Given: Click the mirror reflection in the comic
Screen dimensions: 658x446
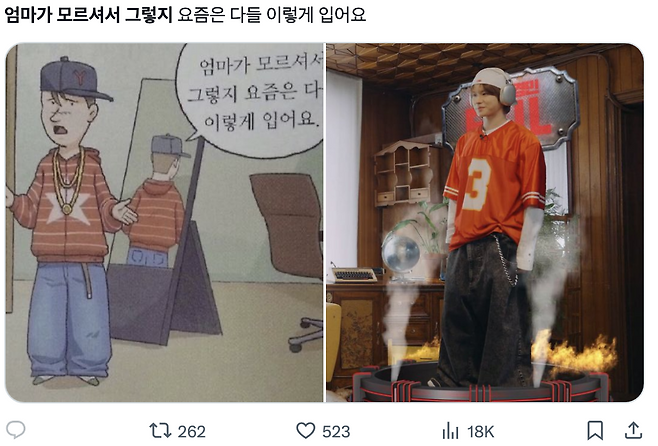Looking at the screenshot, I should click(157, 201).
